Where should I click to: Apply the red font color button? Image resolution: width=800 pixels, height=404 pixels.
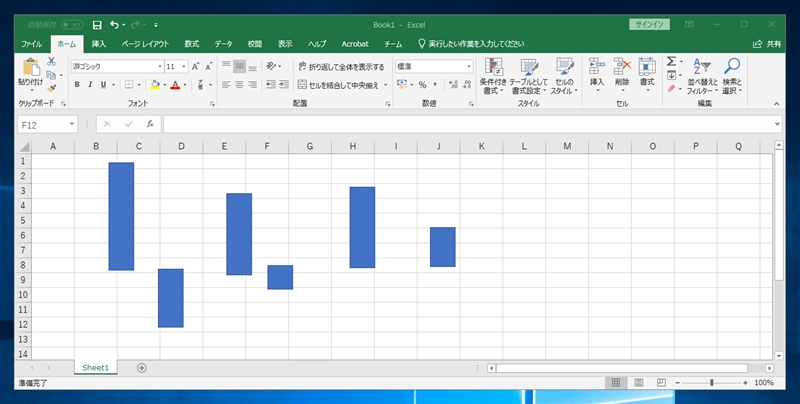175,85
